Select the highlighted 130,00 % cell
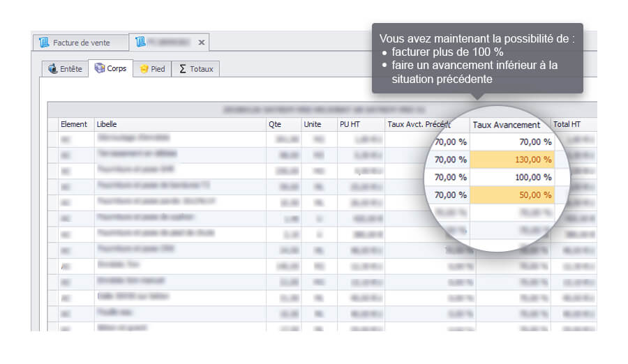Screen dimensions: 628x364 pos(512,160)
